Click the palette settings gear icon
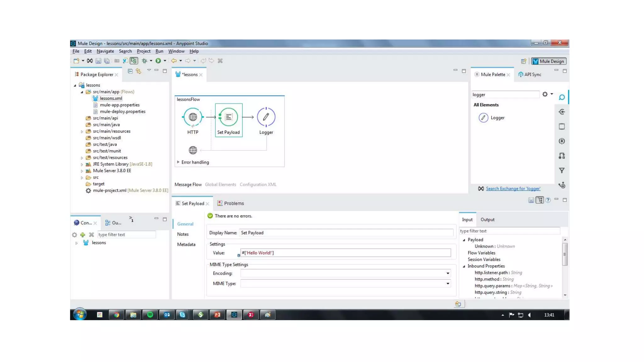Viewport: 644px width, 362px height. click(x=545, y=94)
